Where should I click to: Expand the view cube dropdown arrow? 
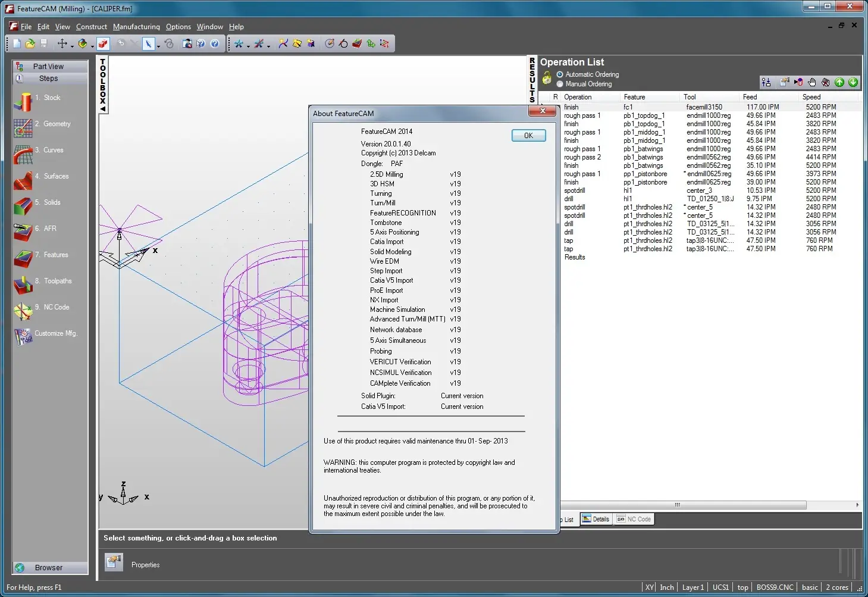(x=92, y=46)
